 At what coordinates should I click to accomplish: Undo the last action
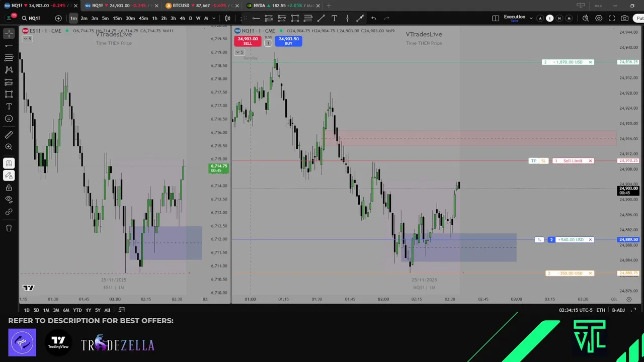click(373, 18)
